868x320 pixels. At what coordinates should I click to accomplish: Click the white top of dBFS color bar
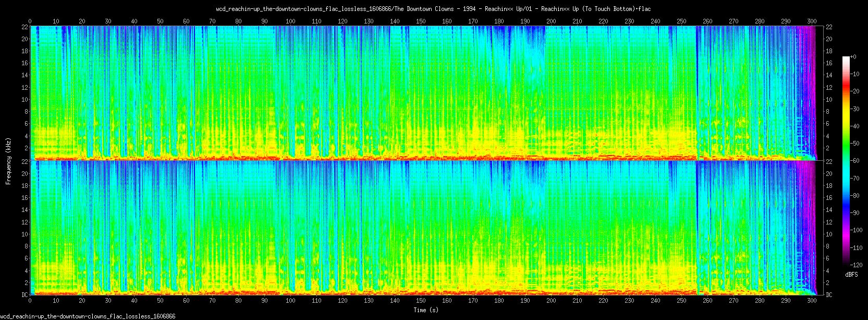846,58
